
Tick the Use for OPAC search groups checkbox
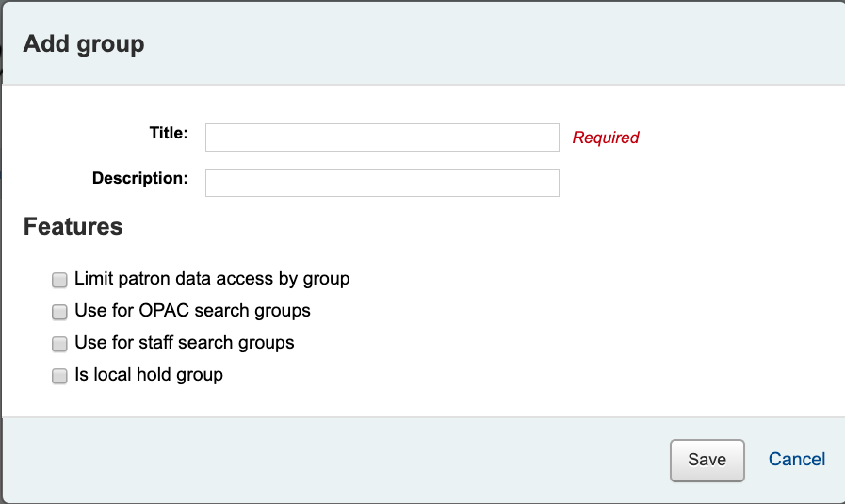(59, 312)
